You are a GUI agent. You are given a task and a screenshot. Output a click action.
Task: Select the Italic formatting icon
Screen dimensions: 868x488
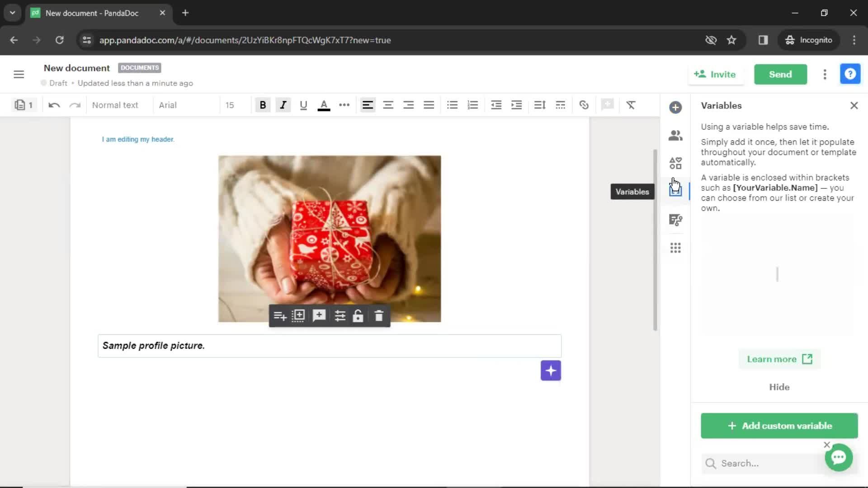pos(283,105)
